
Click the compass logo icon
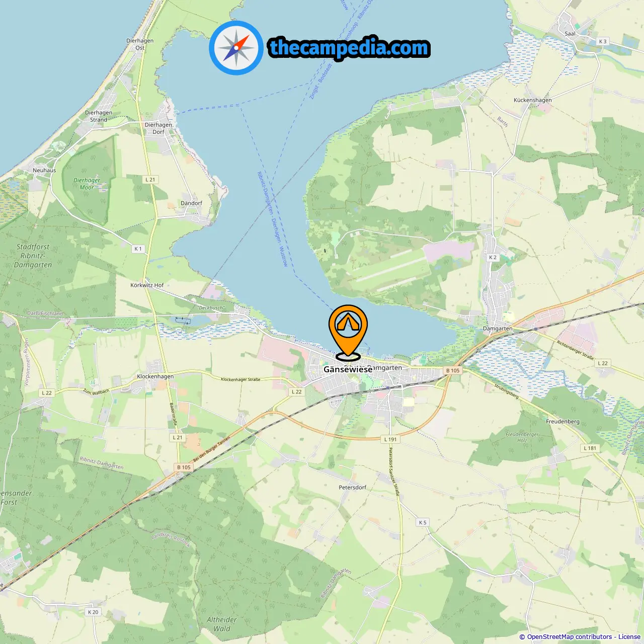click(x=236, y=48)
